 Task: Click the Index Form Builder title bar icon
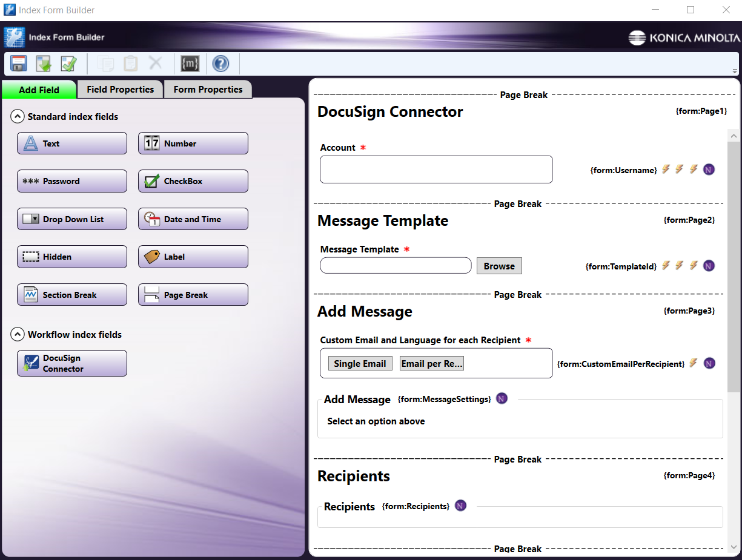pyautogui.click(x=9, y=10)
